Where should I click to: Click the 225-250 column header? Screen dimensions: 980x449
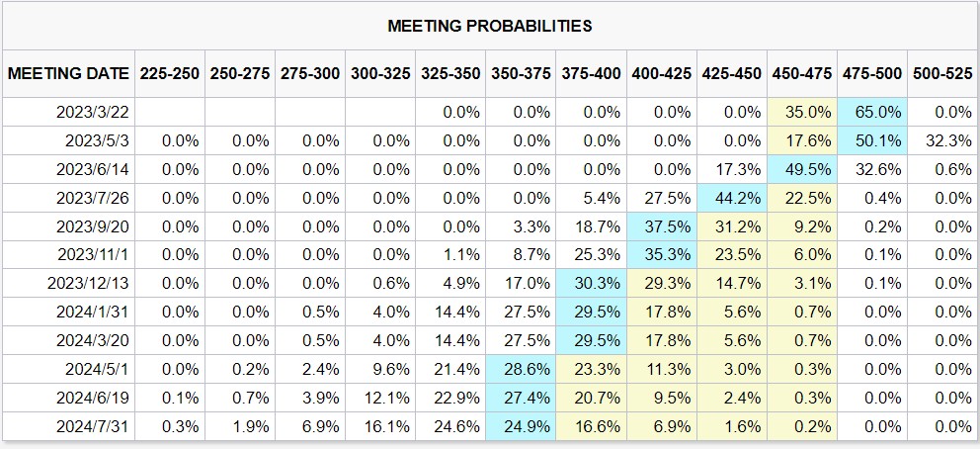point(169,74)
